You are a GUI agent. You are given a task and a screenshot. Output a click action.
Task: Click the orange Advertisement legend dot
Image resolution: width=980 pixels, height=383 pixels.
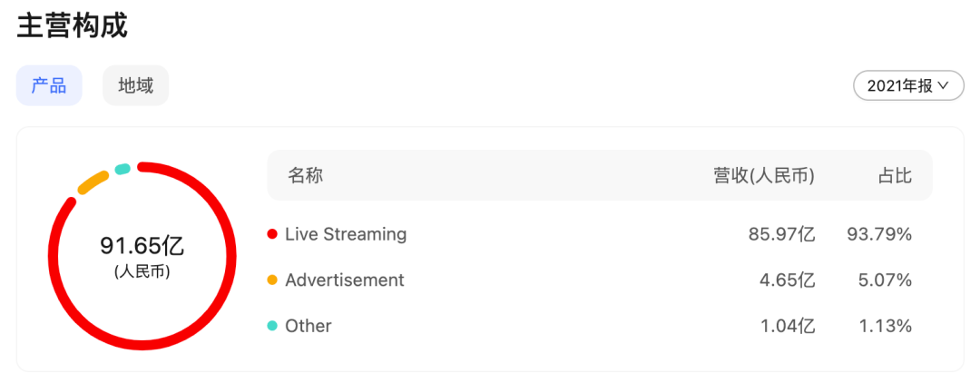pyautogui.click(x=272, y=280)
